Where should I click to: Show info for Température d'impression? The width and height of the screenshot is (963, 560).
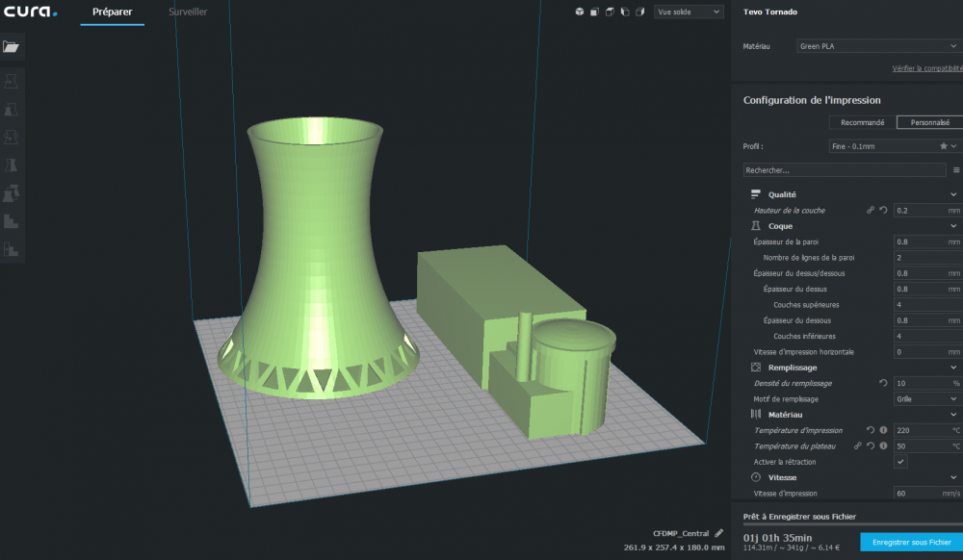(883, 430)
